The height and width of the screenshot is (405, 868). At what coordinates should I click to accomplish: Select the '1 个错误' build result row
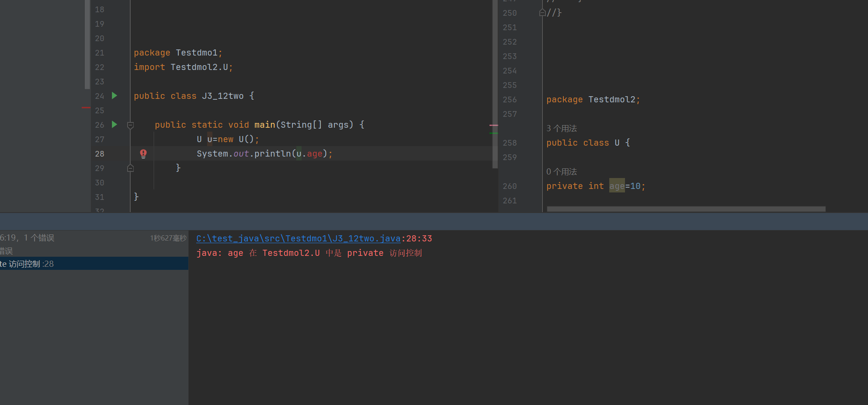click(x=94, y=238)
